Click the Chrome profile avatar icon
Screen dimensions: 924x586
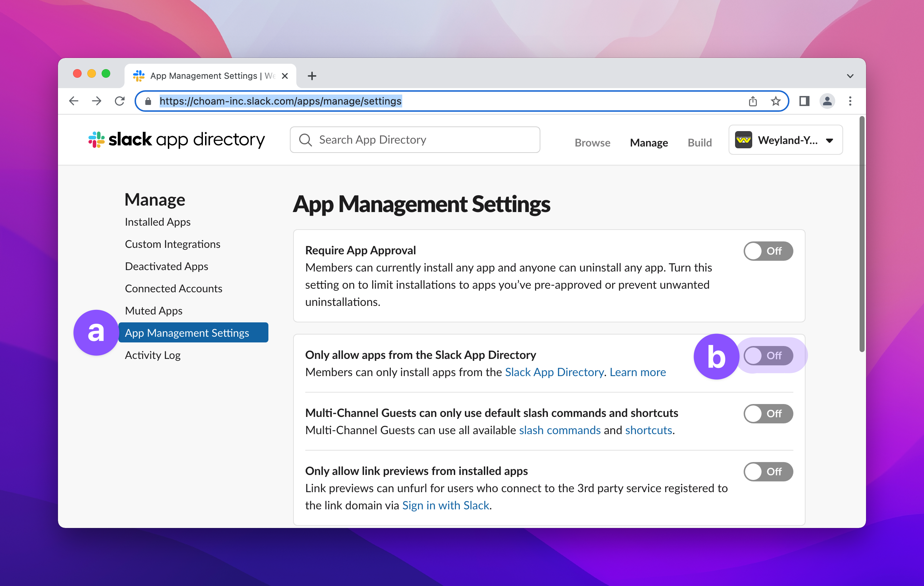tap(827, 101)
